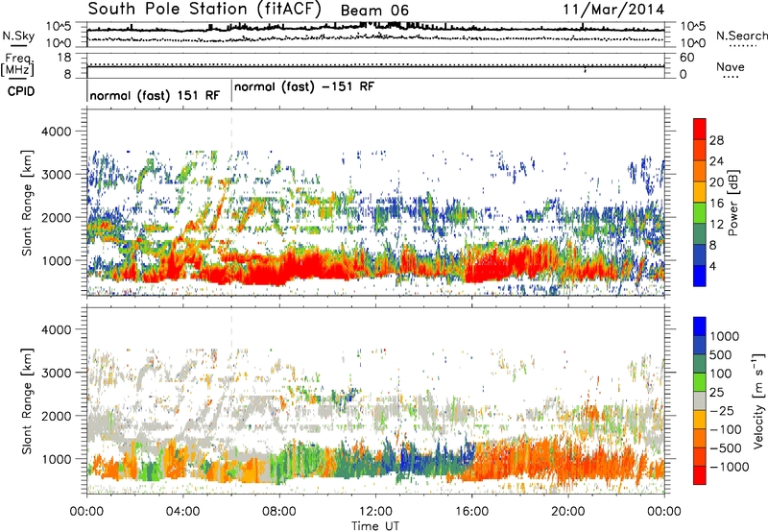Click the "N.Search" legend label
The height and width of the screenshot is (532, 768).
point(741,36)
